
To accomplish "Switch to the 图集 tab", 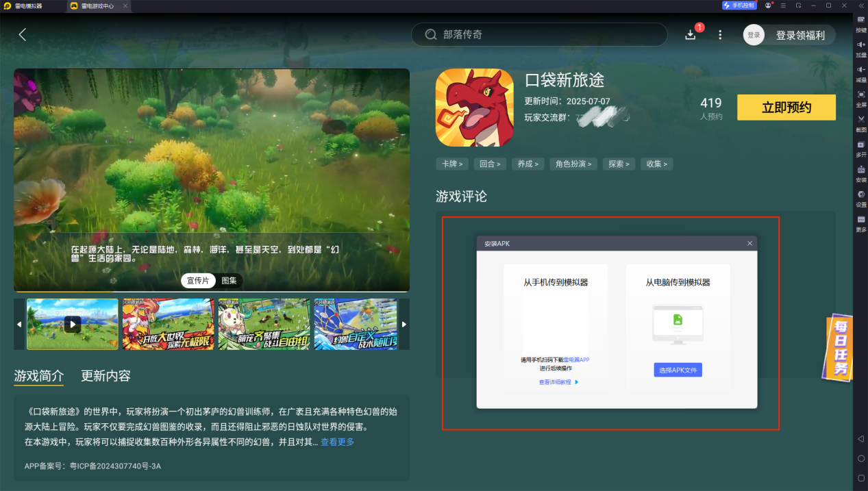I will coord(229,281).
